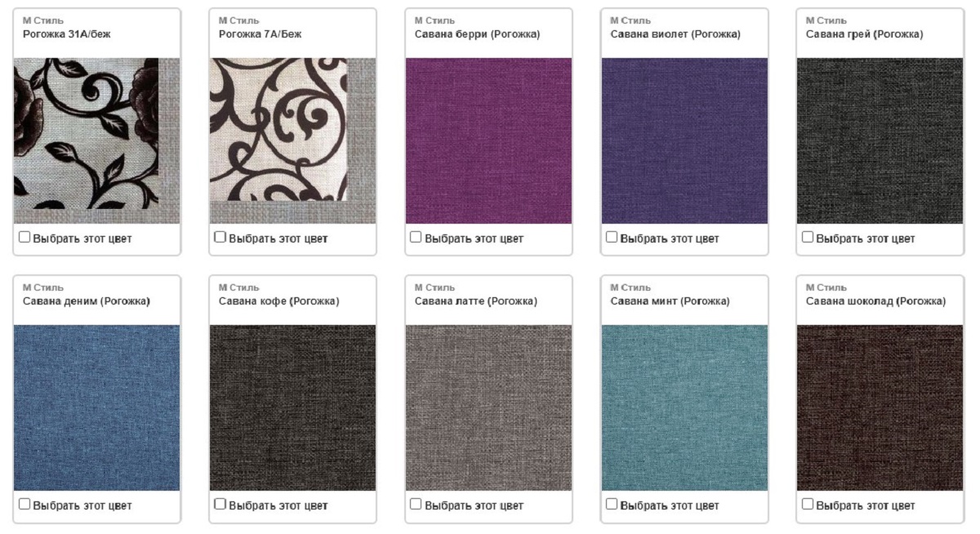The image size is (980, 534).
Task: Check the box for Рогожка 31А/беж
Action: (24, 238)
